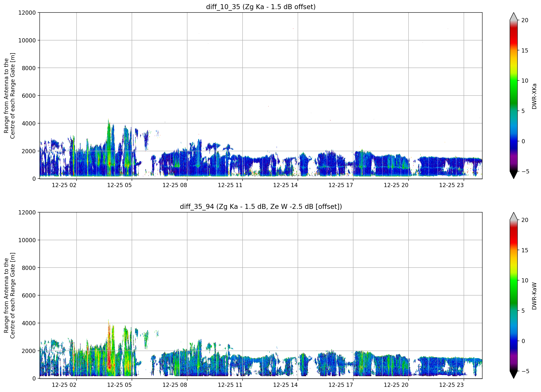Click '12-25 05' tick under diff_10_35 plot
This screenshot has width=541, height=392.
[x=119, y=185]
